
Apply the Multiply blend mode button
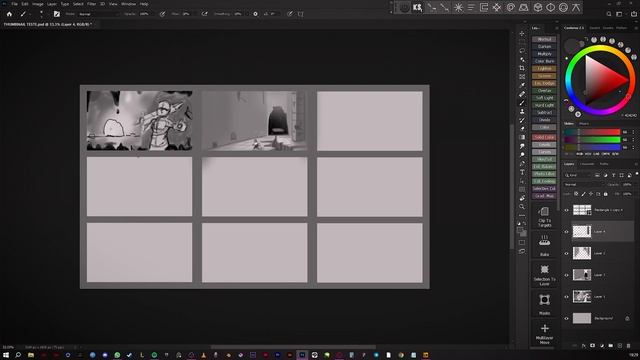(x=544, y=54)
